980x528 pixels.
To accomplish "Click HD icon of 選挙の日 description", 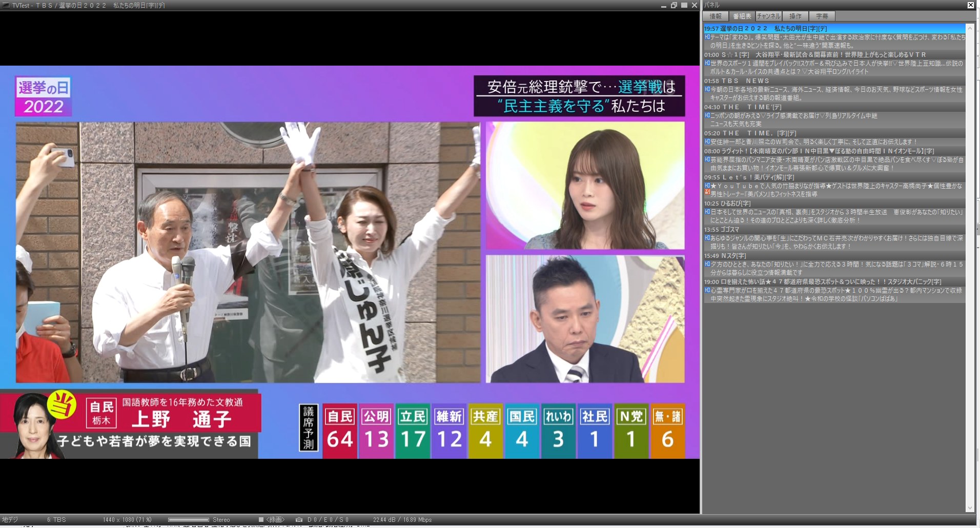I will coord(707,37).
